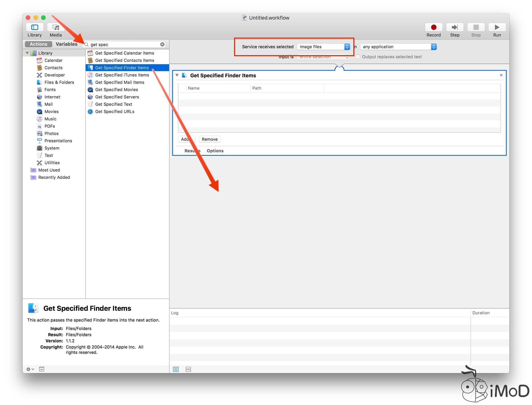Select the Movies category in the sidebar
532x405 pixels.
[x=51, y=111]
